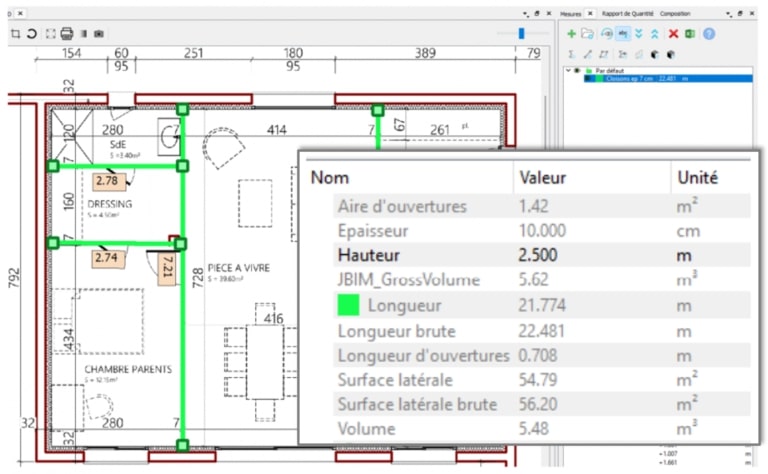Click the blue zoom slider handle
Viewport: 768px width, 474px height.
point(521,34)
